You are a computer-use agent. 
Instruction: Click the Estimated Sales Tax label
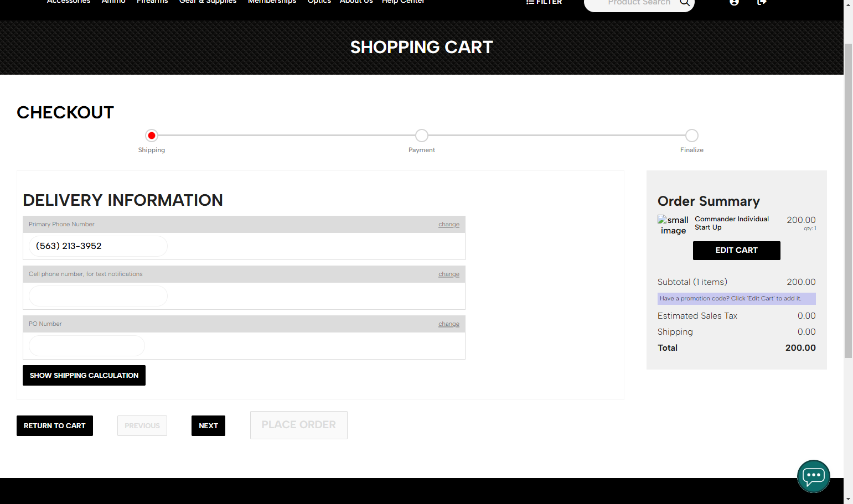pos(697,316)
